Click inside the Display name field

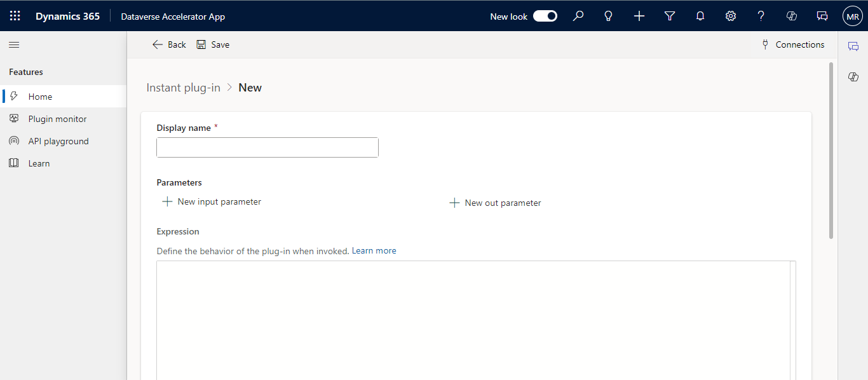point(267,147)
